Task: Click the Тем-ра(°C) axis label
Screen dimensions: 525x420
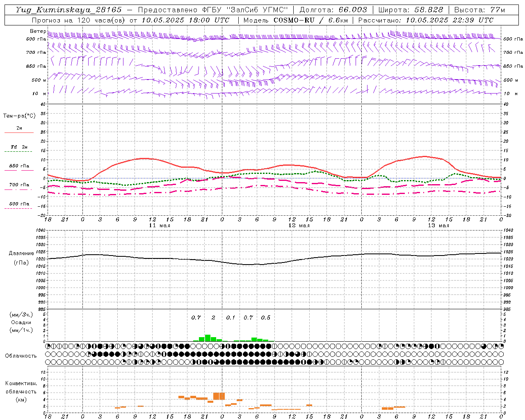Action: (x=19, y=116)
